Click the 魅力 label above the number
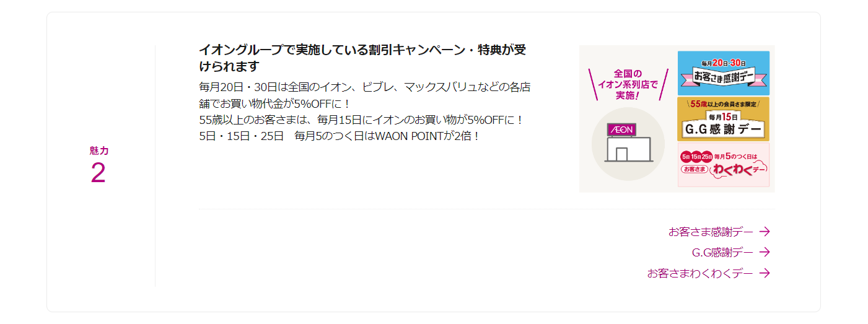This screenshot has height=324, width=868. [x=99, y=151]
